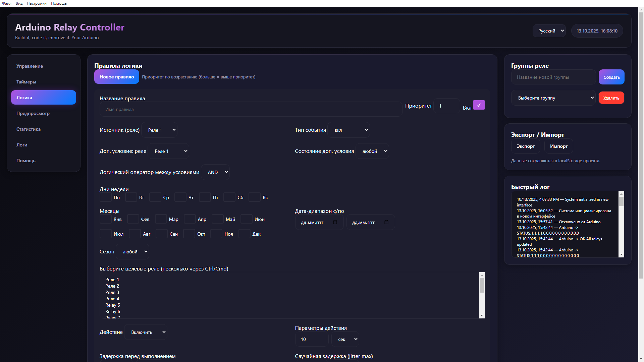Viewport: 644px width, 362px height.
Task: Click the Экспорт button
Action: (526, 146)
